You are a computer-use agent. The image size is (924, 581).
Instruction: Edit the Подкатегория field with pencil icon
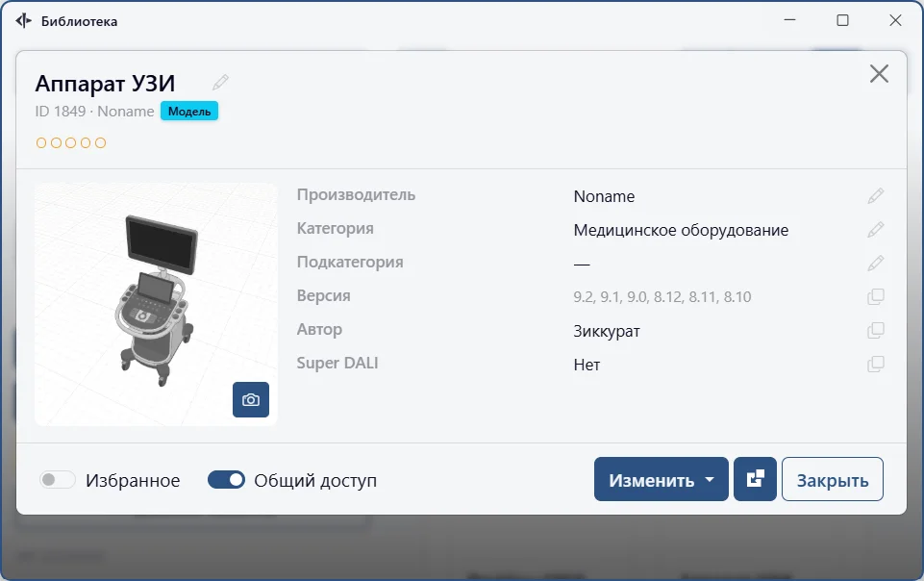(x=876, y=263)
